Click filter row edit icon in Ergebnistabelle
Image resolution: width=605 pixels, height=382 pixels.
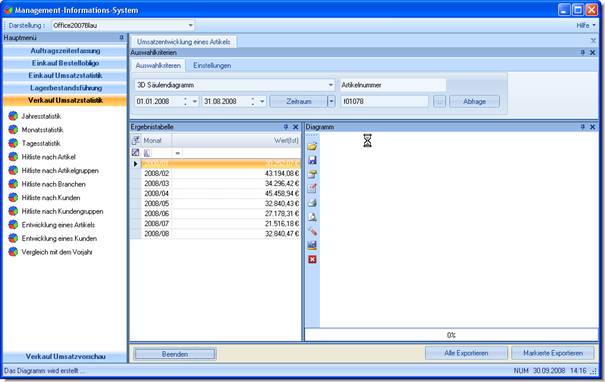pyautogui.click(x=135, y=153)
